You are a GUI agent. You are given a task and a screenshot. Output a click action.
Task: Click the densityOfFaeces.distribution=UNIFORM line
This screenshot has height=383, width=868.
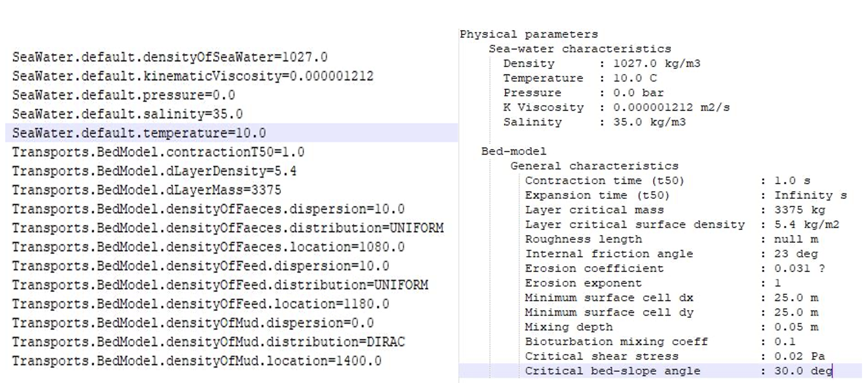(228, 228)
